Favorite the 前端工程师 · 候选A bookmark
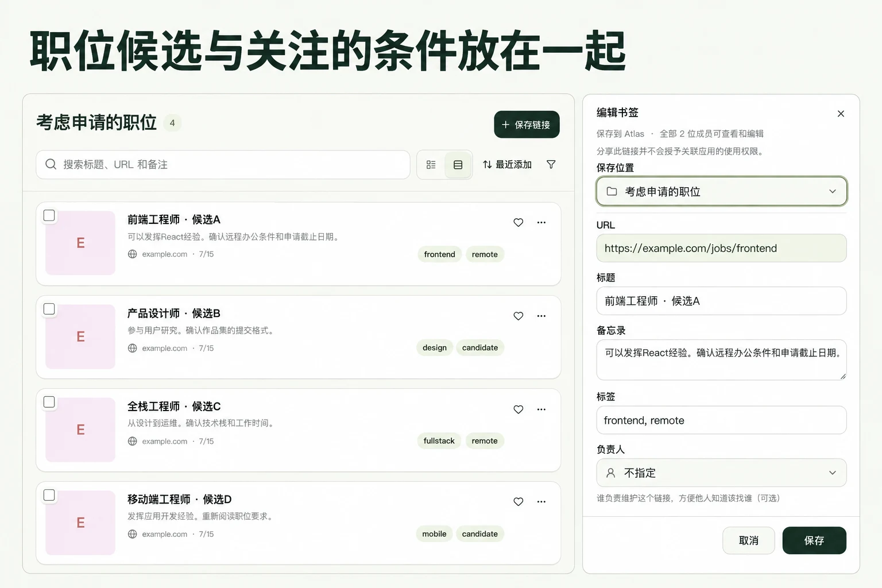 (518, 222)
